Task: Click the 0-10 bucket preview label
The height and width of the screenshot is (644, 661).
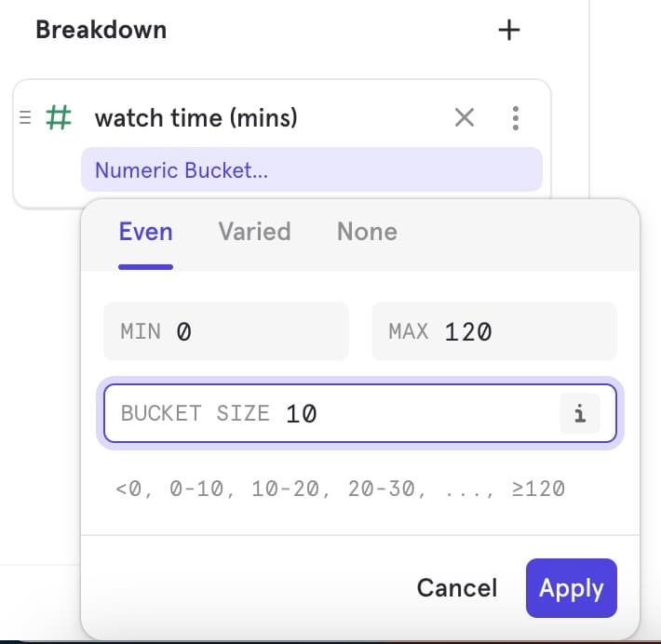Action: [x=196, y=489]
